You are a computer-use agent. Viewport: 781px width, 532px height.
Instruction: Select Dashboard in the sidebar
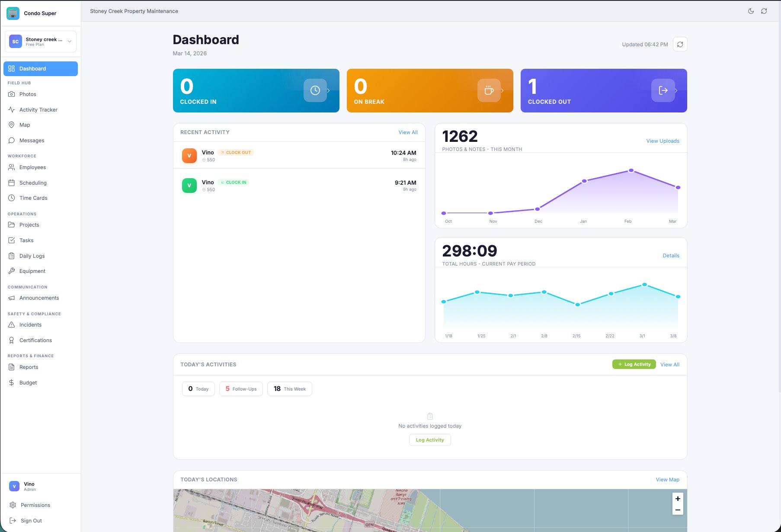coord(41,69)
